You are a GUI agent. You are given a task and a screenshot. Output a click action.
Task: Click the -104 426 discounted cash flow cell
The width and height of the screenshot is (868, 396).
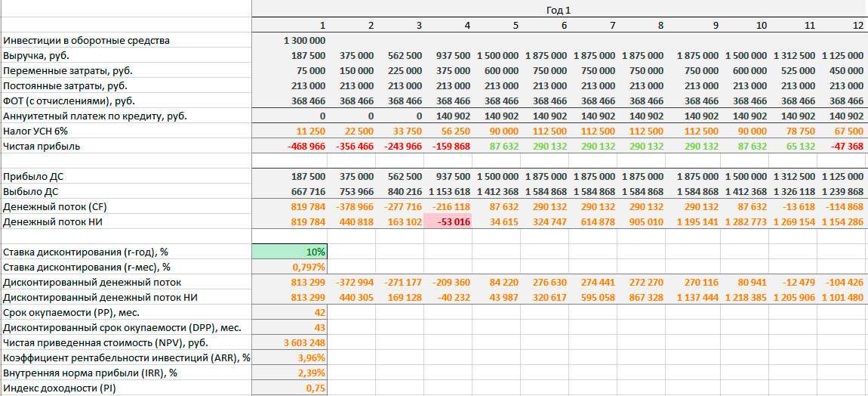click(842, 282)
